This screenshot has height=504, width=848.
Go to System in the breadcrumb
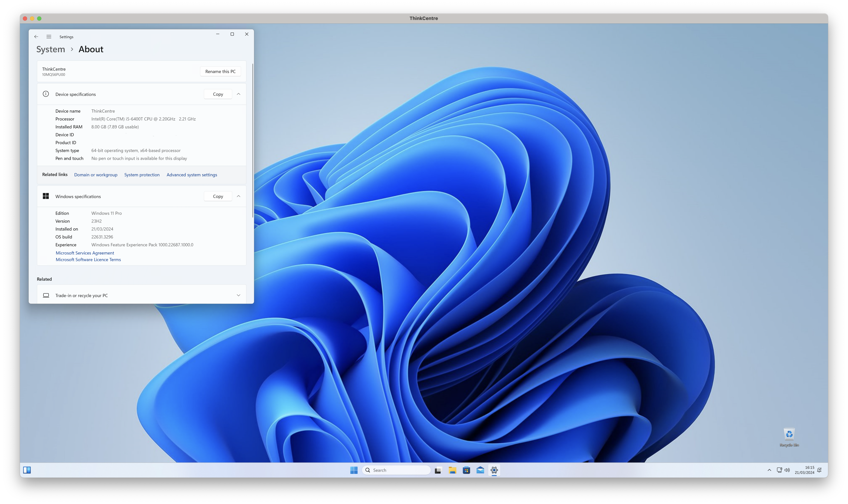51,49
